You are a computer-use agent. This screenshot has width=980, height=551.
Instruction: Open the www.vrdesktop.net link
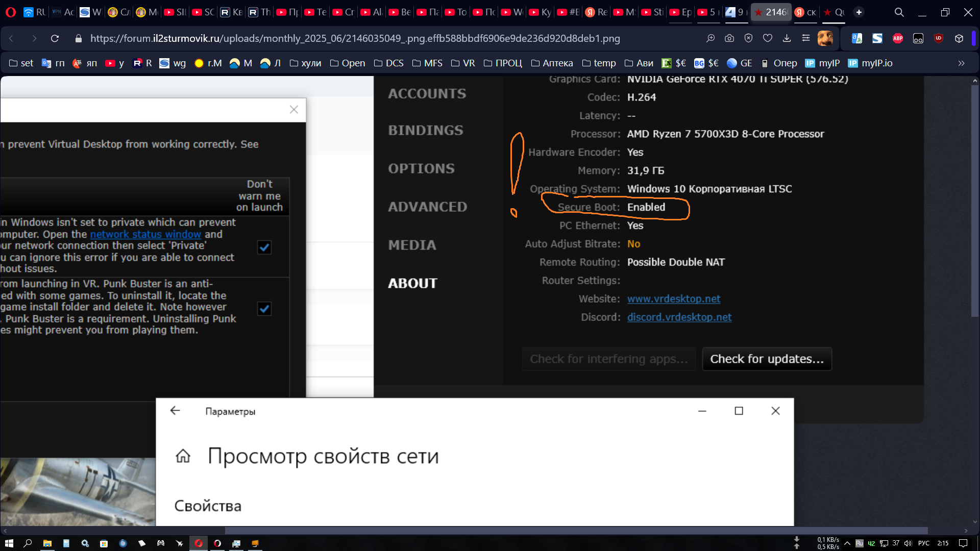pos(674,298)
